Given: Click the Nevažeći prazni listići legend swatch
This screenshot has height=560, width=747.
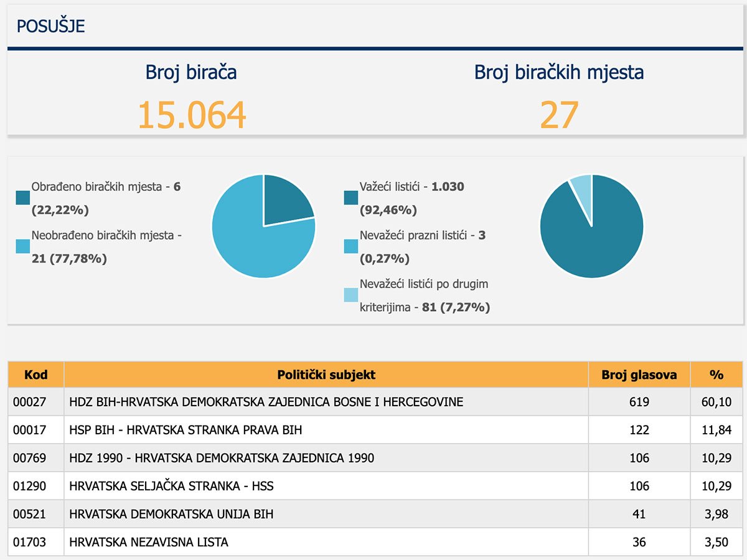Looking at the screenshot, I should tap(351, 246).
